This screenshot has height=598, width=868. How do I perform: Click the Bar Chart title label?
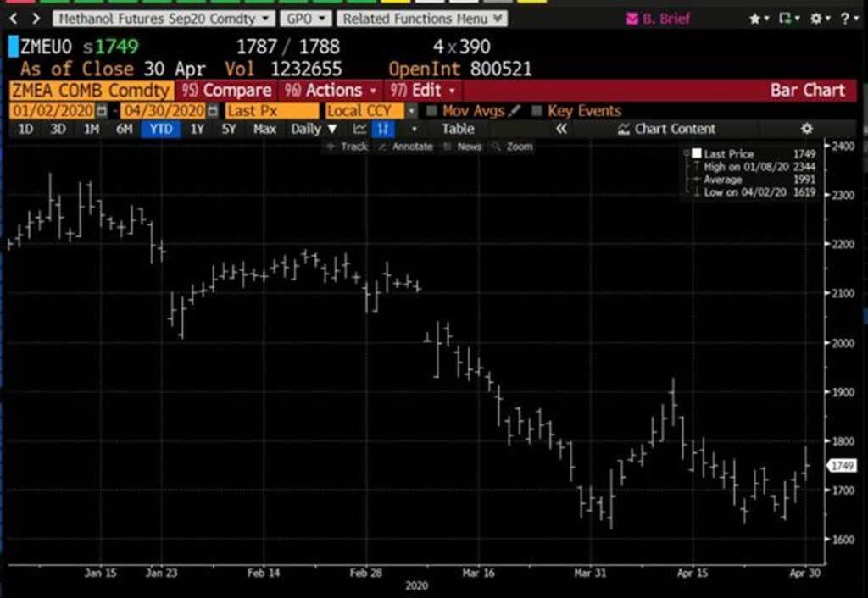pyautogui.click(x=808, y=90)
